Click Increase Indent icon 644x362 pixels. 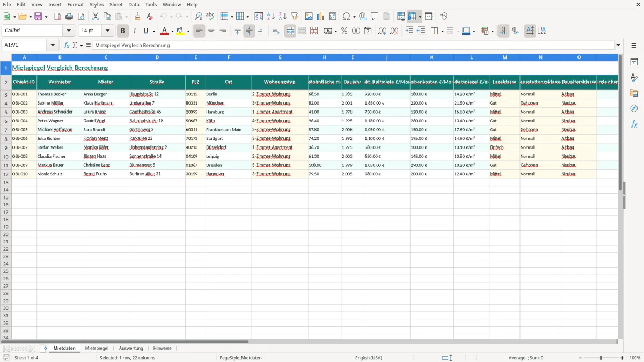click(x=409, y=31)
